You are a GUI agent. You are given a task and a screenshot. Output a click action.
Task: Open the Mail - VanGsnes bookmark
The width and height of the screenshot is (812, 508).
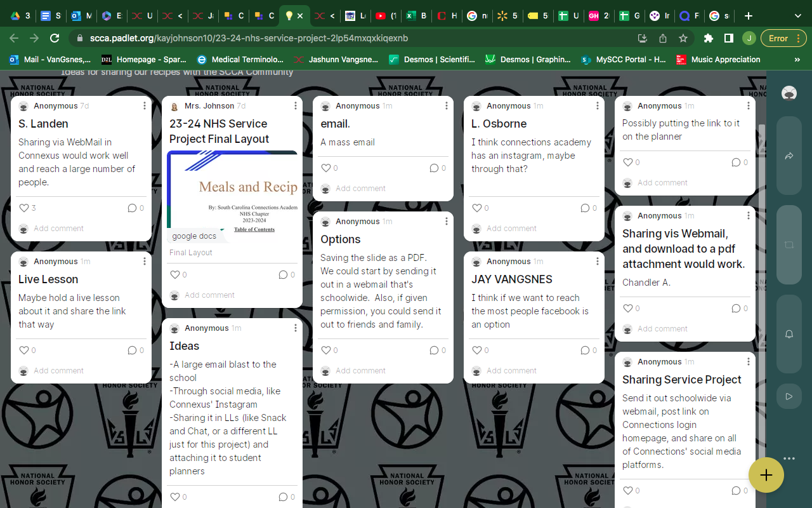pos(50,60)
